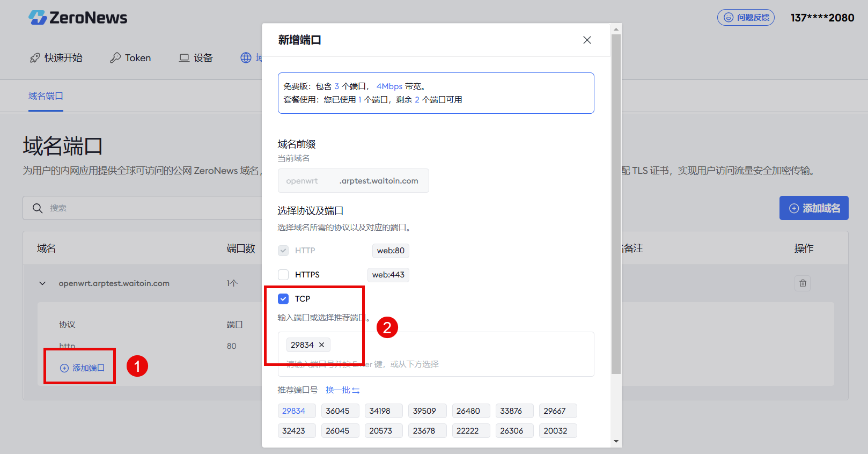Click the 问题反馈 feedback button
The height and width of the screenshot is (454, 868).
click(x=746, y=18)
